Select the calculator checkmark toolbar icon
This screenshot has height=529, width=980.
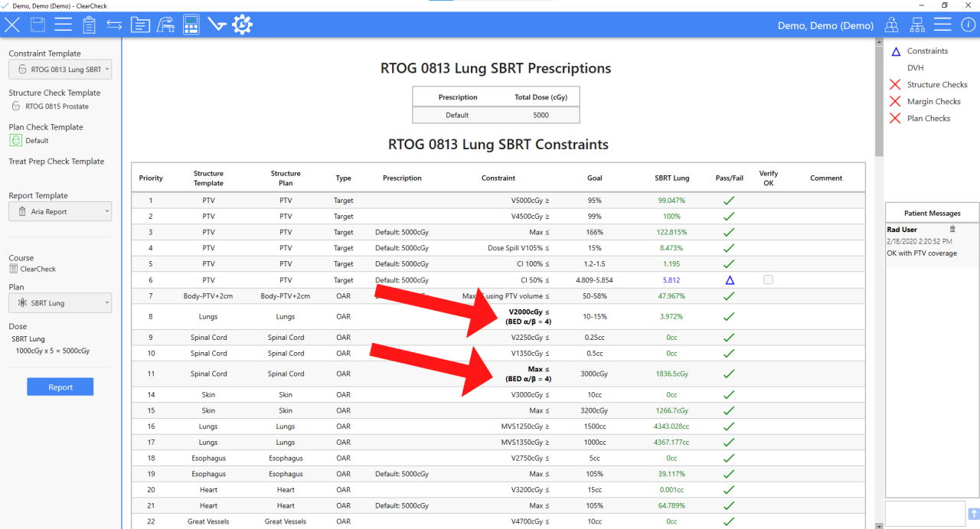191,24
